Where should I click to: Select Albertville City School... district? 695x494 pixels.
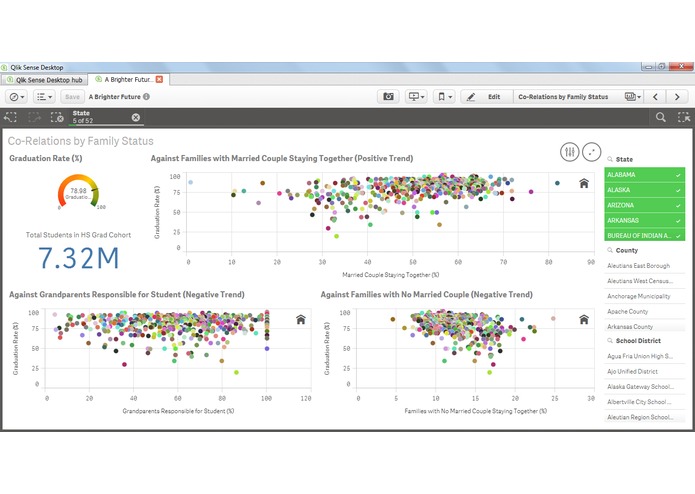pos(644,402)
